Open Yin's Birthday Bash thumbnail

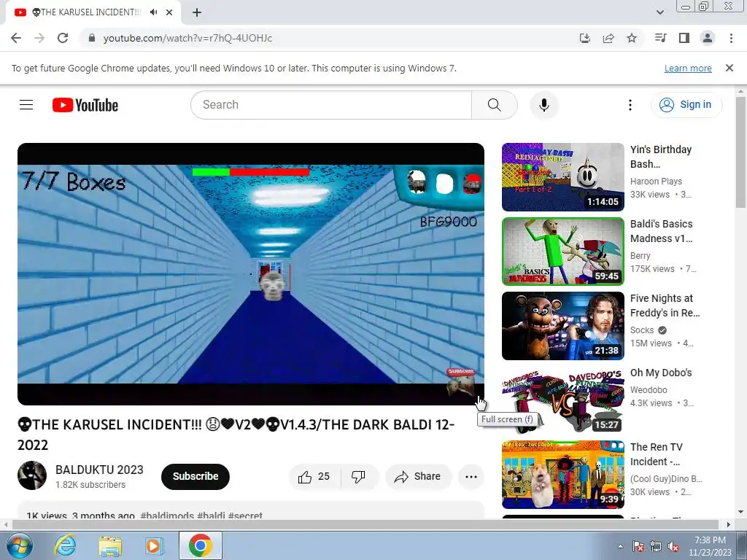(x=562, y=177)
